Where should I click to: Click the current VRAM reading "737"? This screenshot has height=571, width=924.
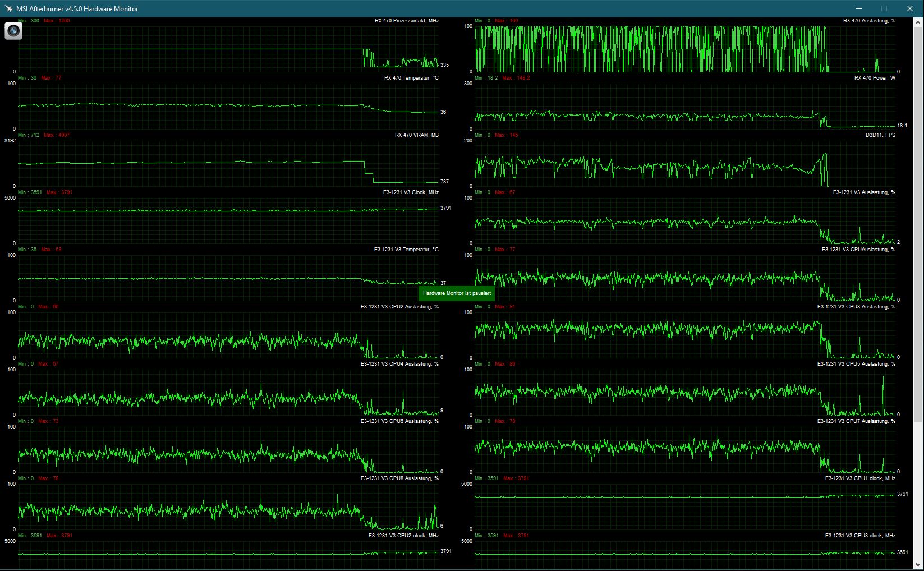point(444,182)
